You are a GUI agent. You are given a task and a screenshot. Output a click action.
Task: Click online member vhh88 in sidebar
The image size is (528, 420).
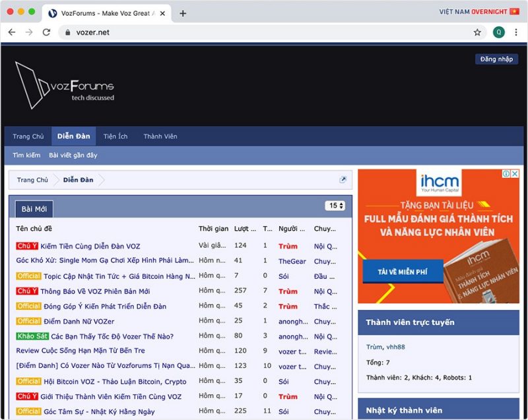[395, 347]
